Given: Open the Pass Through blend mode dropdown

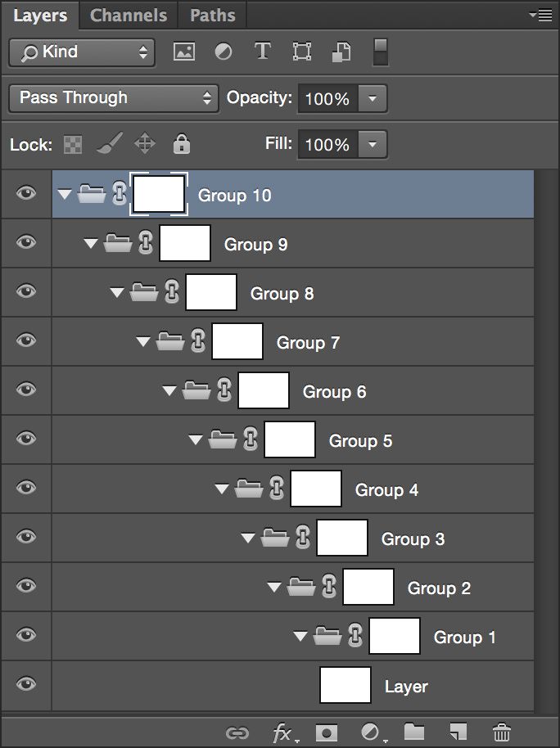Looking at the screenshot, I should pos(114,98).
